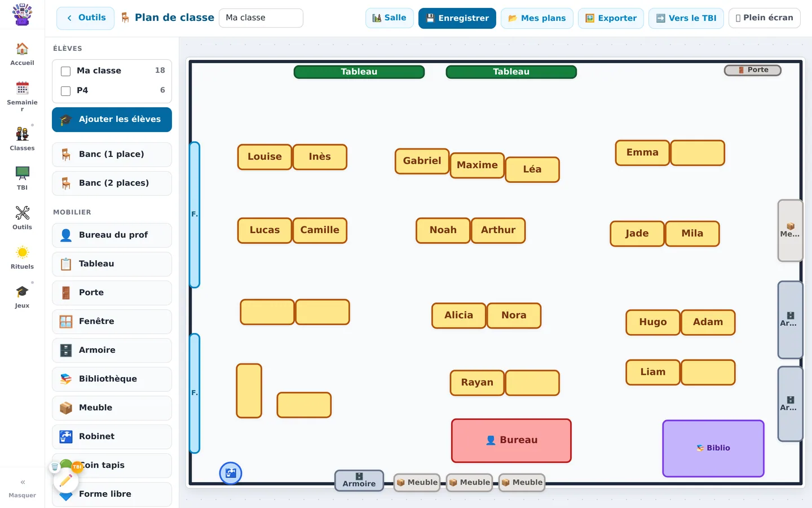Select the desk labeled Gabriel
The height and width of the screenshot is (508, 812).
[422, 161]
